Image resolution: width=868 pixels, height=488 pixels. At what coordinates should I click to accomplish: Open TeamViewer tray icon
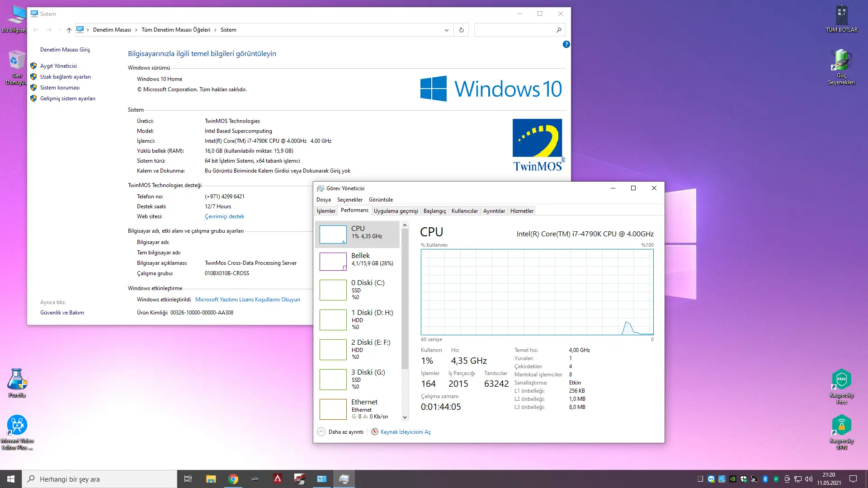(x=711, y=479)
